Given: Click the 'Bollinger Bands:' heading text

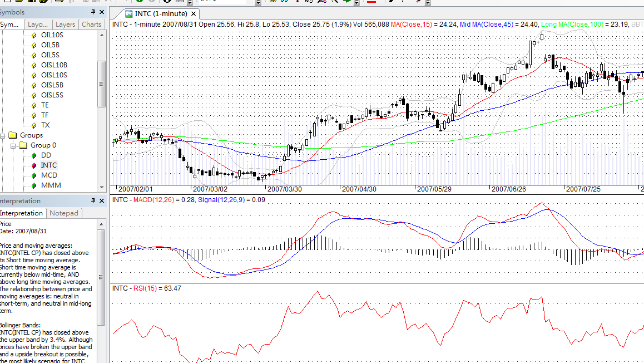Looking at the screenshot, I should [x=20, y=325].
